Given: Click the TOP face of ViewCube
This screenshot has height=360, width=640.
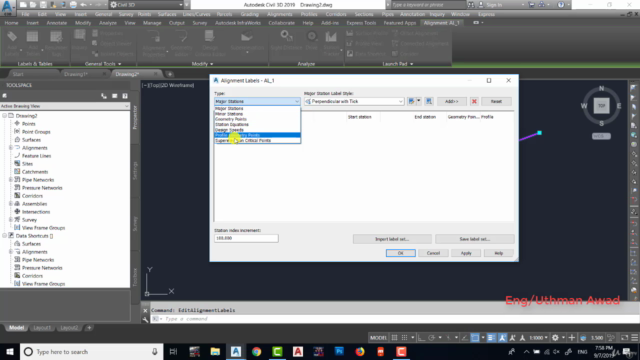Looking at the screenshot, I should click(601, 106).
